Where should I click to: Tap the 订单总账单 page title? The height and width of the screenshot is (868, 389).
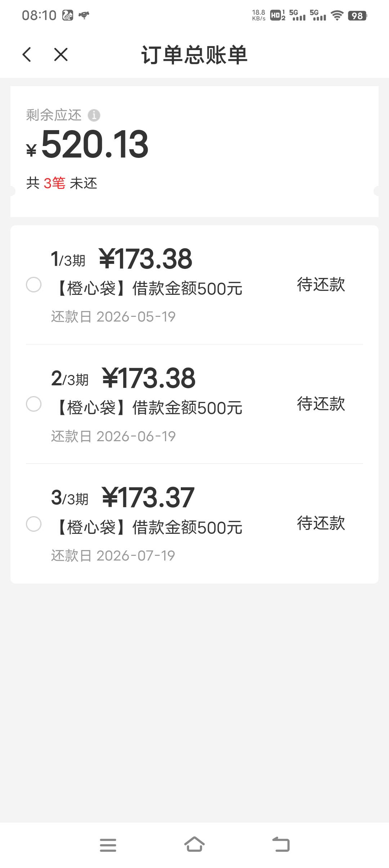[x=194, y=55]
